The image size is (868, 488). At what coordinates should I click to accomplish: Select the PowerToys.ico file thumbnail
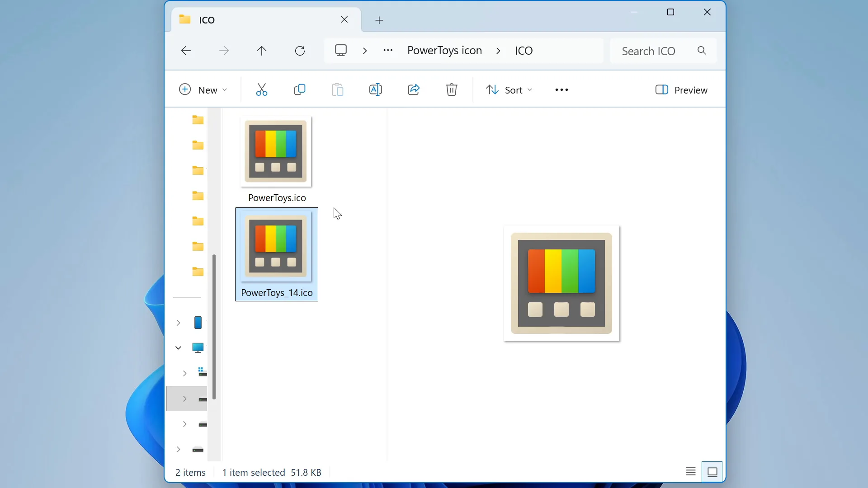[x=276, y=152]
